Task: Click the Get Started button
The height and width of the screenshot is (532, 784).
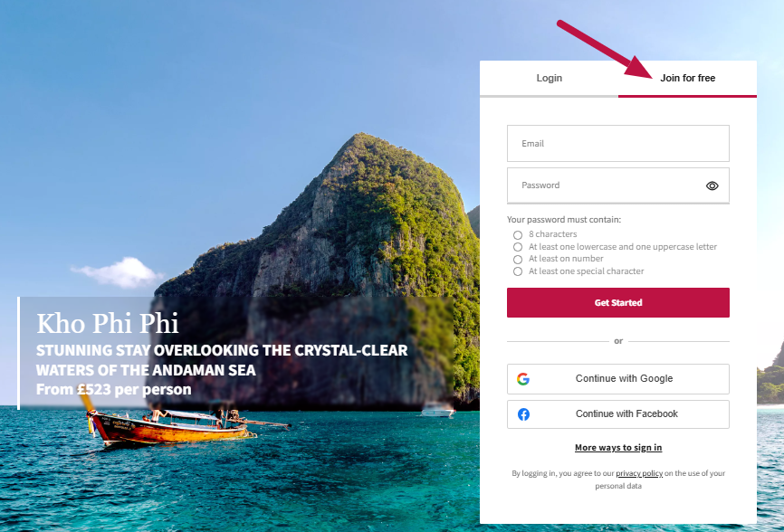Action: point(618,302)
